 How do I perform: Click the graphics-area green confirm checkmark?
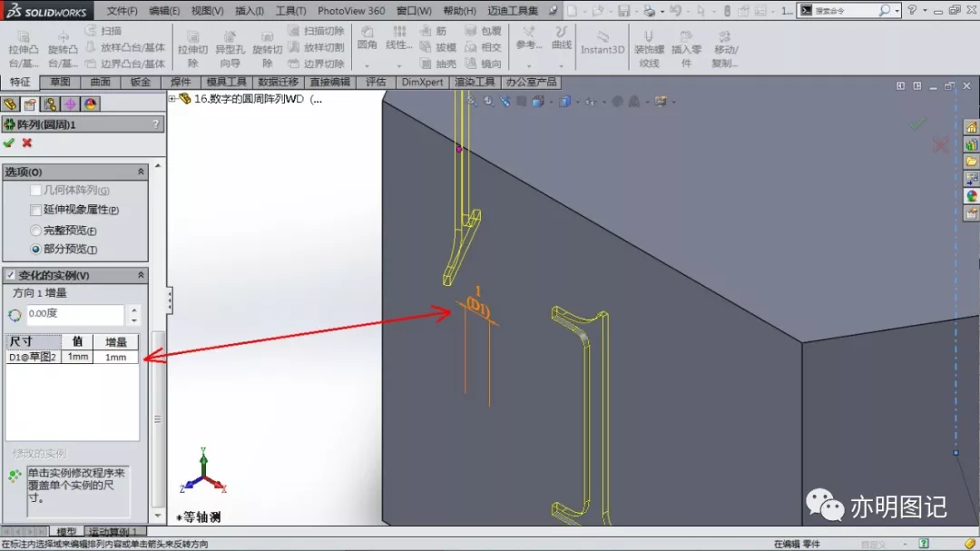pyautogui.click(x=916, y=123)
